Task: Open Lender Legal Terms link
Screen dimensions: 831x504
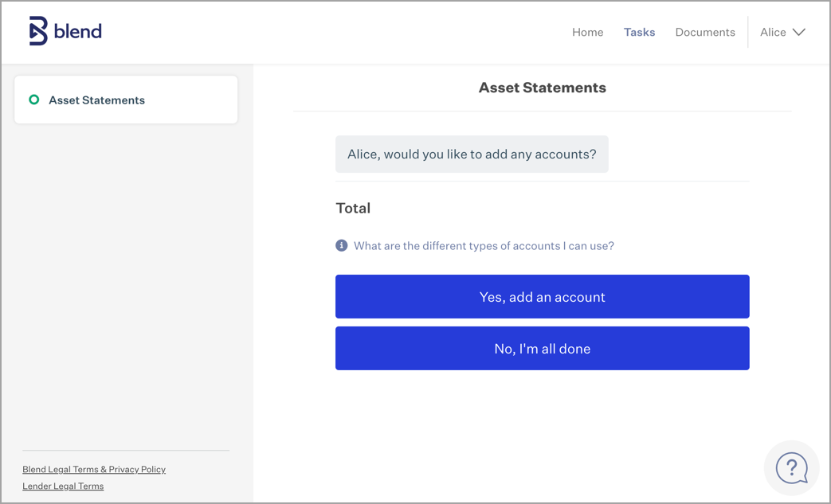Action: (63, 486)
